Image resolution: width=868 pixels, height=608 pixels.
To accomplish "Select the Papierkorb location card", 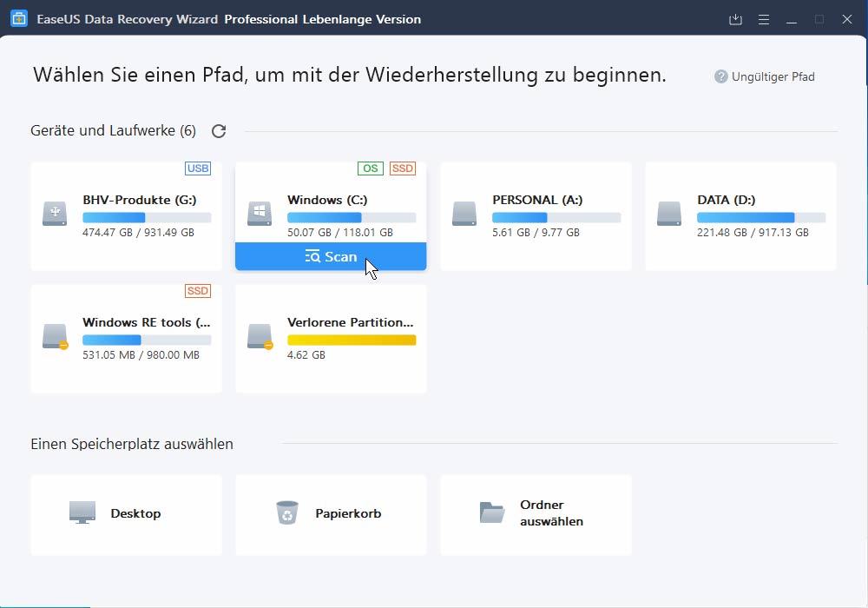I will 331,514.
